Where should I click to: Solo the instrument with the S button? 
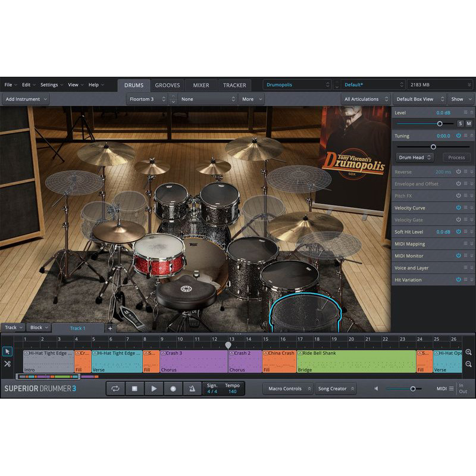461,124
